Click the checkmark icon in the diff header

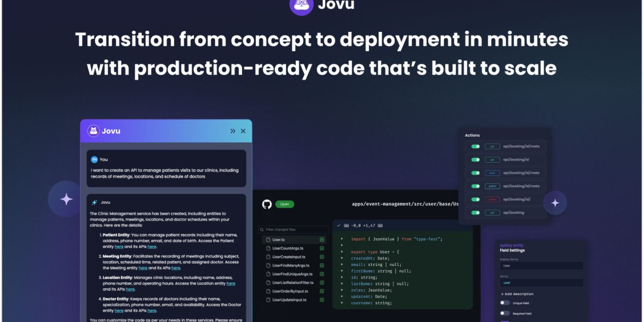point(339,225)
